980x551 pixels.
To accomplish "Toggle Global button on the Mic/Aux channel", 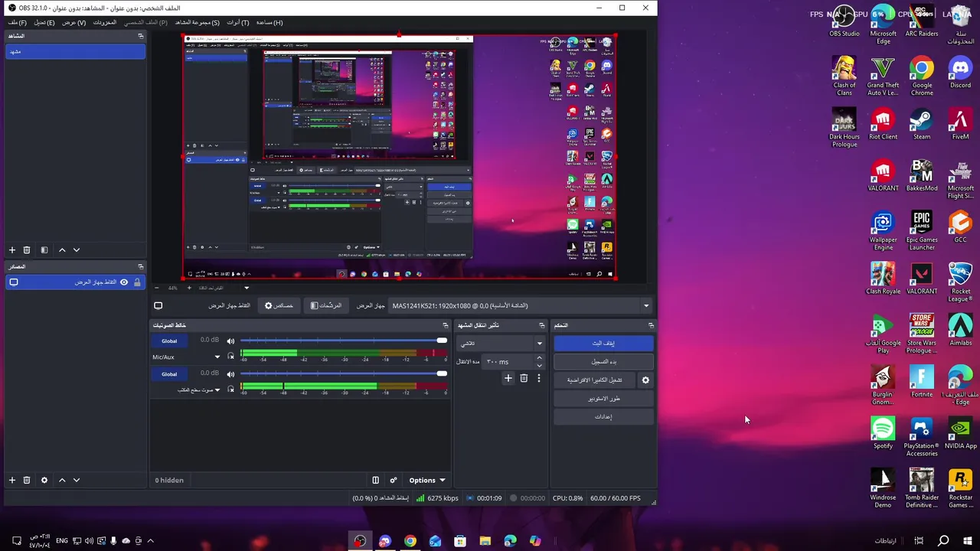I will click(x=169, y=341).
